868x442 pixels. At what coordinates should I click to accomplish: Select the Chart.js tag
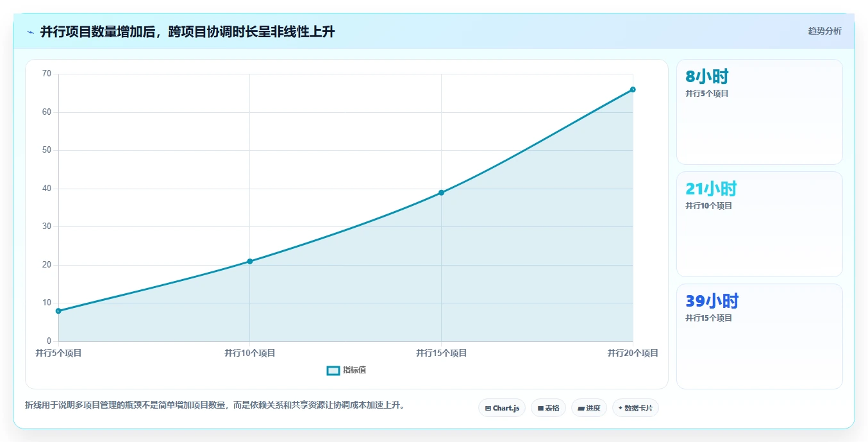click(502, 408)
